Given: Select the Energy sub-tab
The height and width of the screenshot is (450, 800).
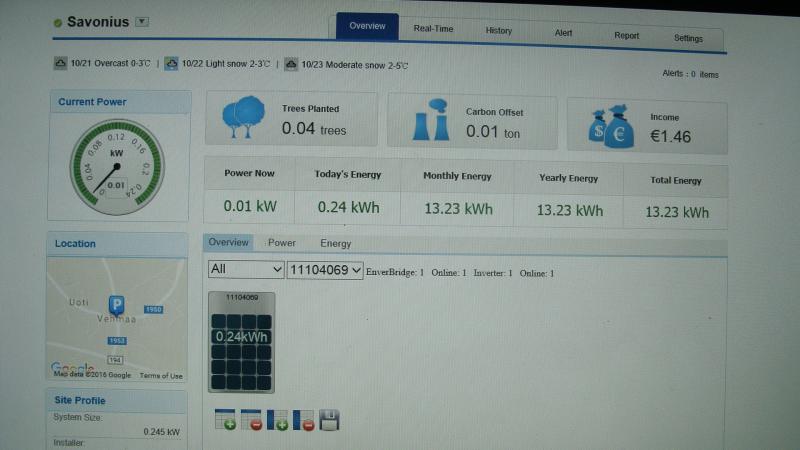Looking at the screenshot, I should coord(335,243).
